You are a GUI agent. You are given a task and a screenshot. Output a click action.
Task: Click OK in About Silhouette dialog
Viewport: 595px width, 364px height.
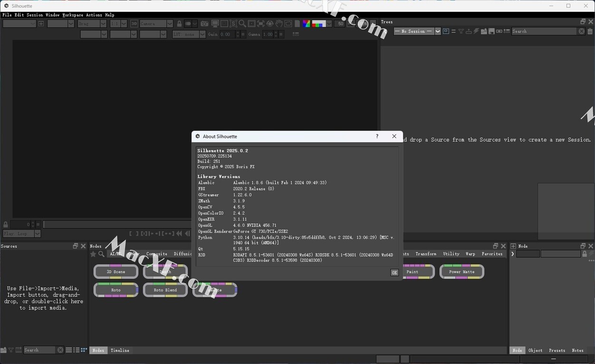(394, 273)
